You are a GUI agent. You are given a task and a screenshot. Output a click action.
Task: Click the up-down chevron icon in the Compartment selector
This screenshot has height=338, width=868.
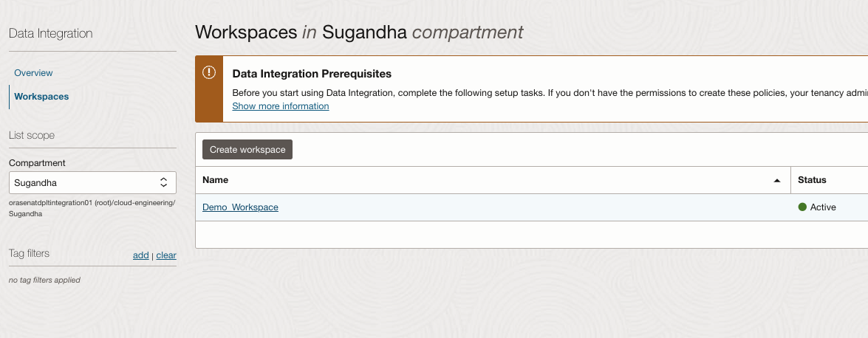[x=164, y=182]
